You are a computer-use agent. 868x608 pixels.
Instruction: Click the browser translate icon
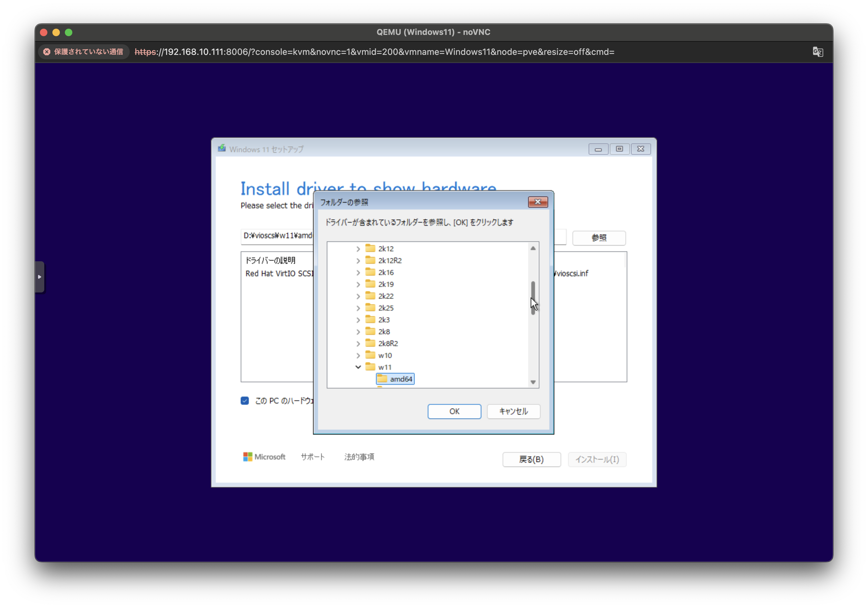click(818, 52)
